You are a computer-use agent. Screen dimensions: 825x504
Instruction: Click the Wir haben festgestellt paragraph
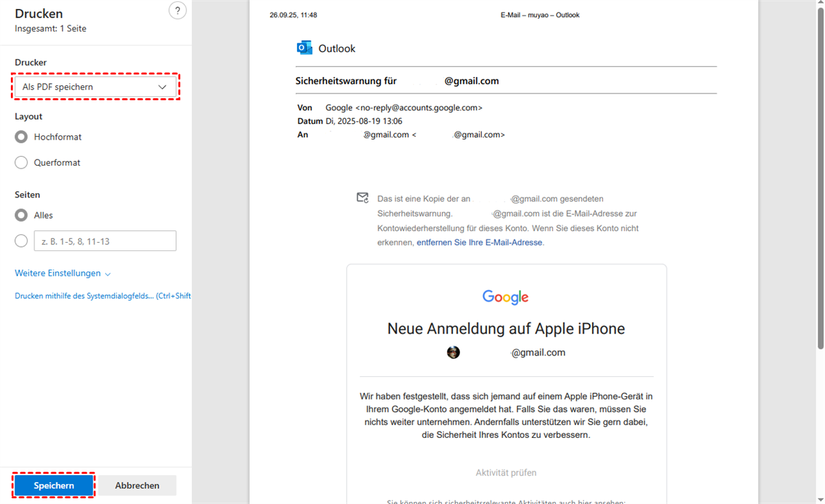tap(506, 416)
